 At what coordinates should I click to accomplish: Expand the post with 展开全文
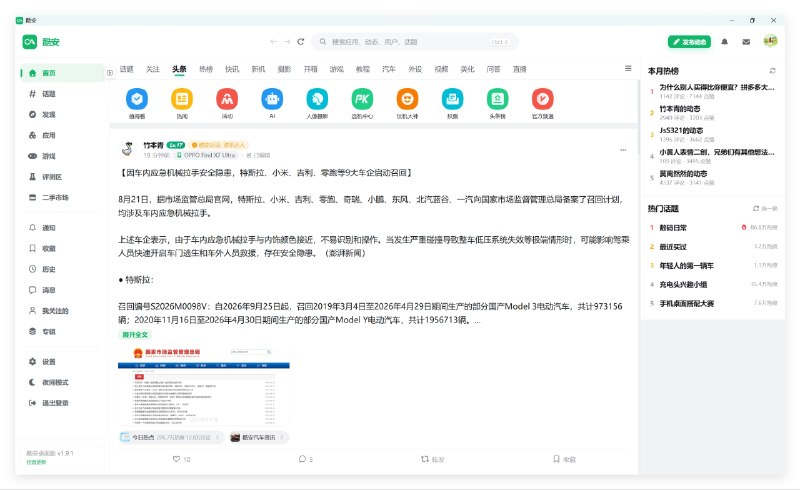135,335
